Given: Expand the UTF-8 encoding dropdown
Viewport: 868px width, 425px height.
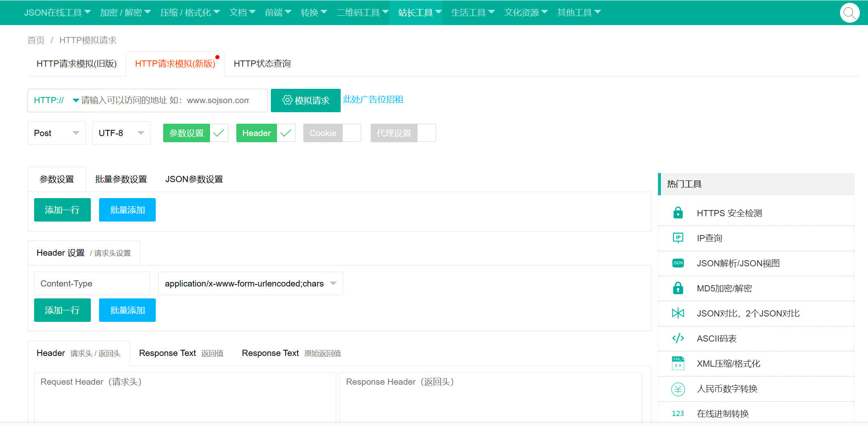Looking at the screenshot, I should [121, 133].
